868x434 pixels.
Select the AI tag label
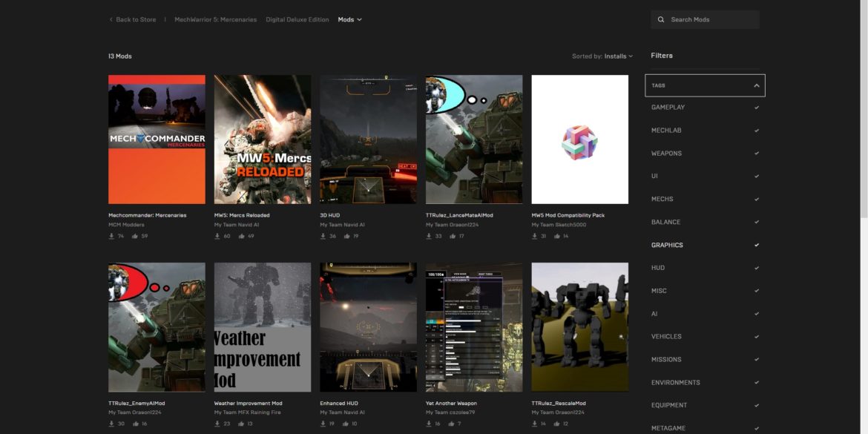654,314
